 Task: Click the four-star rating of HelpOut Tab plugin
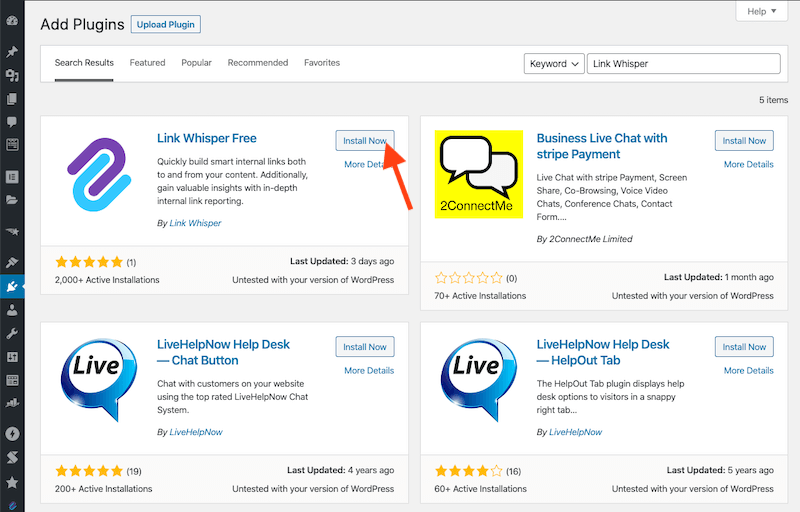pyautogui.click(x=468, y=471)
